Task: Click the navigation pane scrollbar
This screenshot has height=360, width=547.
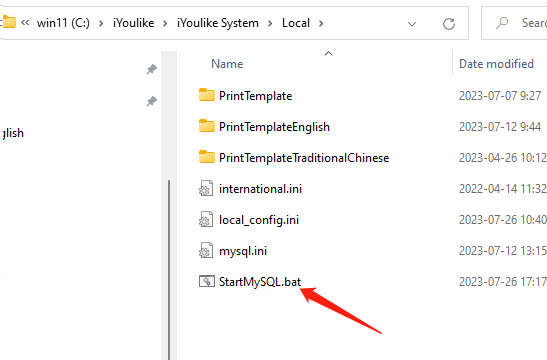Action: pyautogui.click(x=169, y=270)
